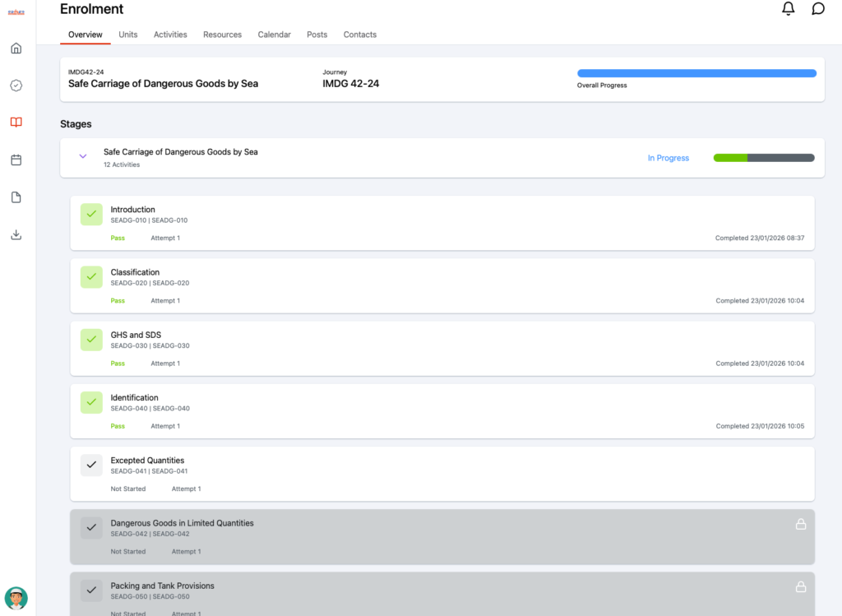Open the Calendar tab

(274, 35)
